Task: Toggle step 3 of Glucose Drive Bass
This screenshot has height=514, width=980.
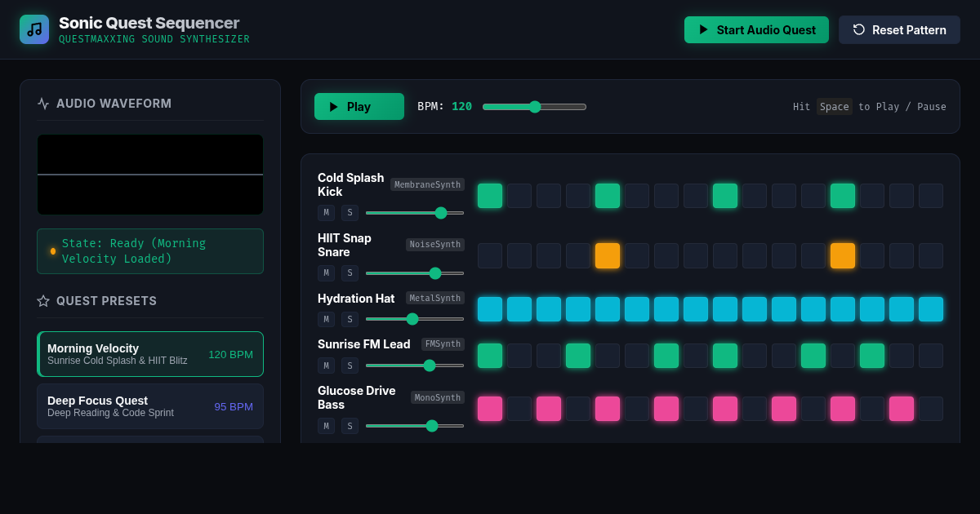Action: pos(549,409)
